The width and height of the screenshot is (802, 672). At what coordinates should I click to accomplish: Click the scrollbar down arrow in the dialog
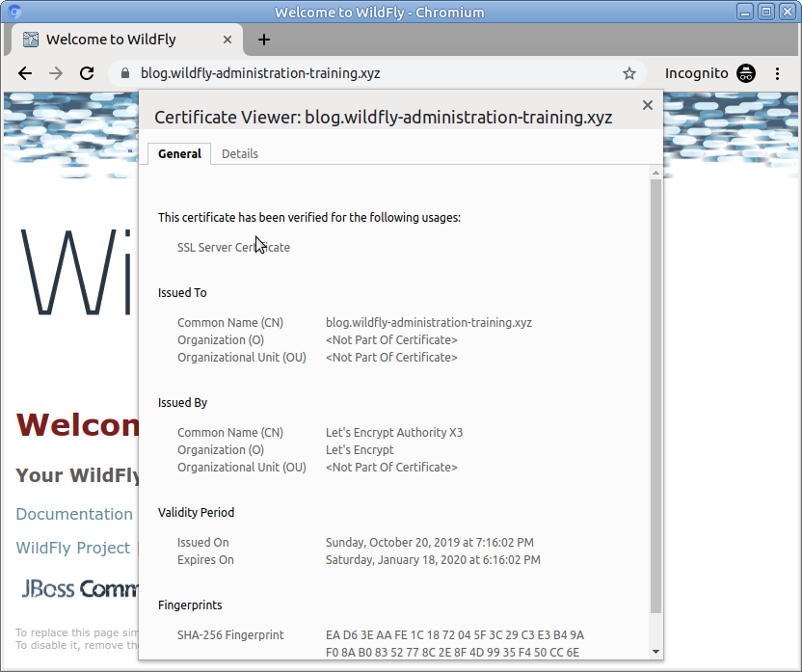[655, 651]
